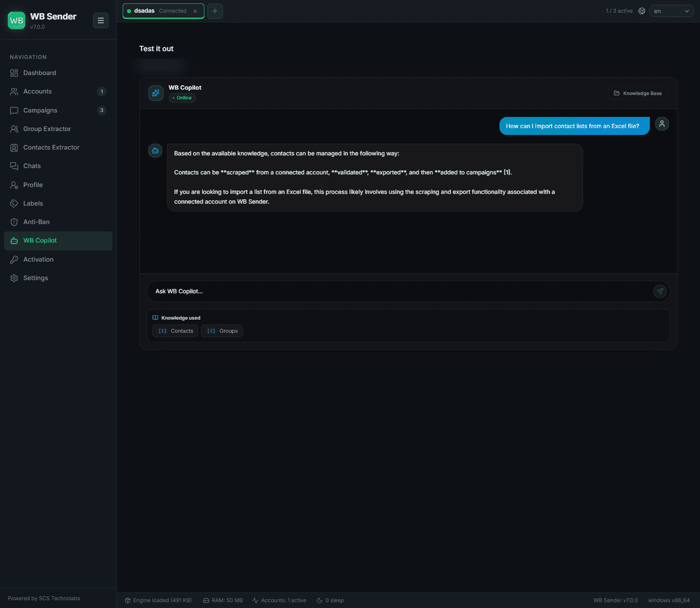Click the user avatar icon beside question
This screenshot has width=700, height=608.
pyautogui.click(x=662, y=124)
